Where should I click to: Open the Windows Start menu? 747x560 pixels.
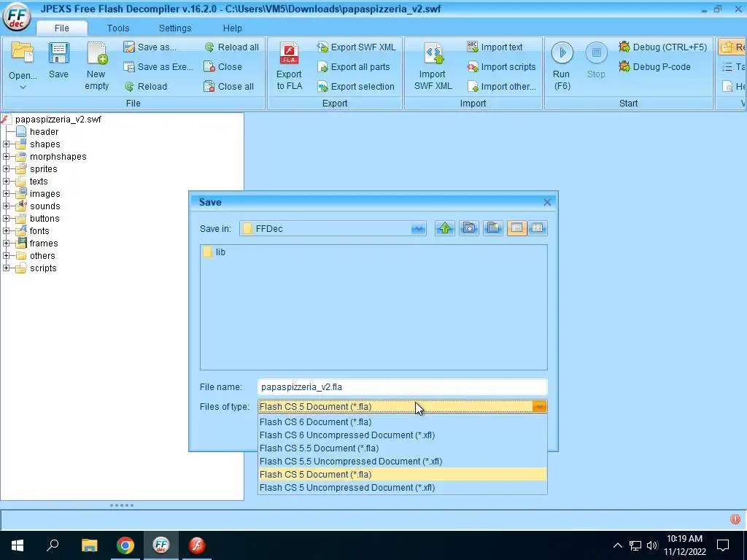coord(18,545)
